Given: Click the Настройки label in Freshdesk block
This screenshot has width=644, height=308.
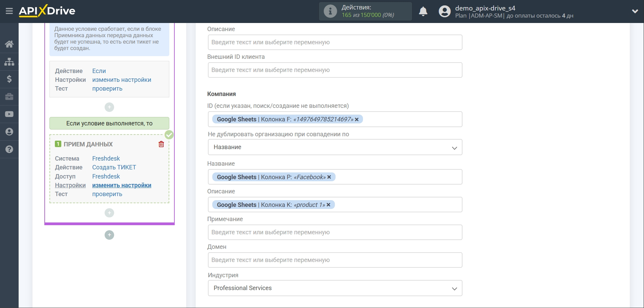Looking at the screenshot, I should (x=70, y=185).
